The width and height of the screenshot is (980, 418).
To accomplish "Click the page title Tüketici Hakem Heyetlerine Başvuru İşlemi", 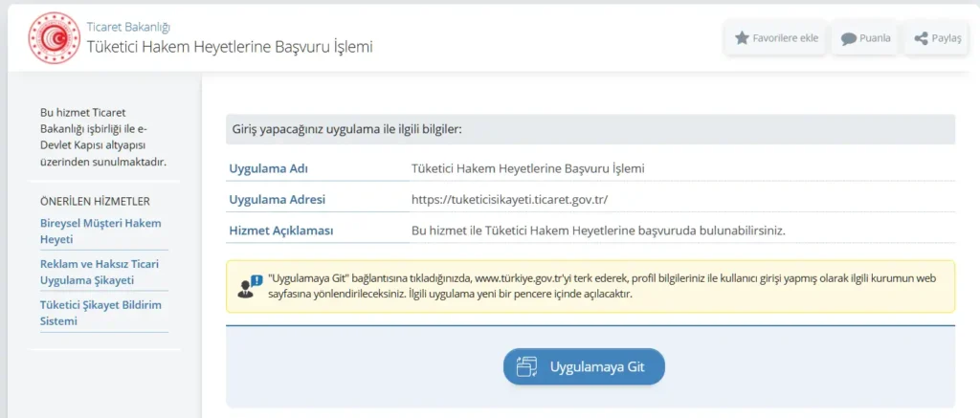I will tap(230, 46).
